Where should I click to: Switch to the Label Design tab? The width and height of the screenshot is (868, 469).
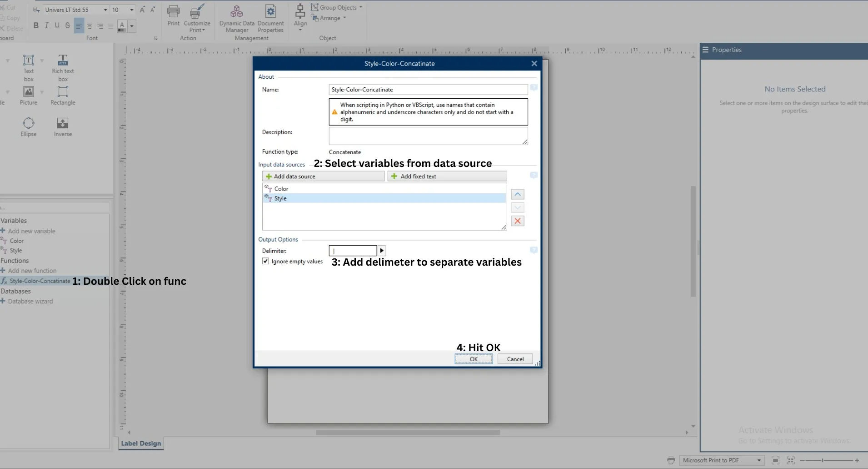(141, 444)
